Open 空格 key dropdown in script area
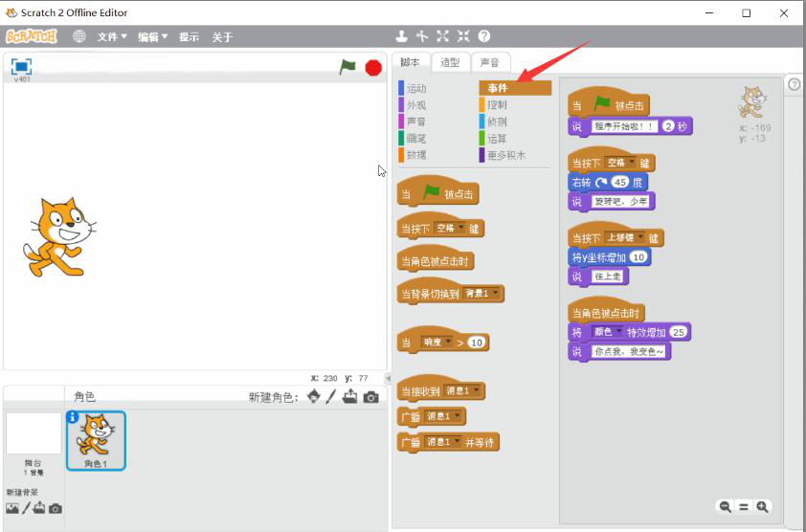 pos(620,163)
